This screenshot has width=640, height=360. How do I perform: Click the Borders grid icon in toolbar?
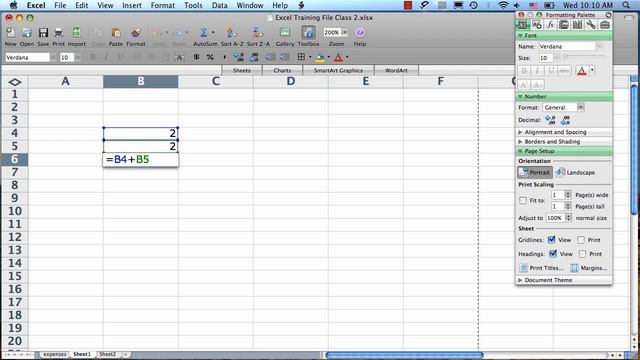(x=301, y=57)
